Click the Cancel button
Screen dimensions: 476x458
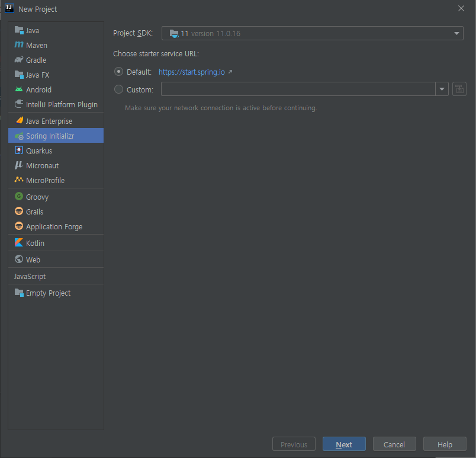tap(394, 444)
